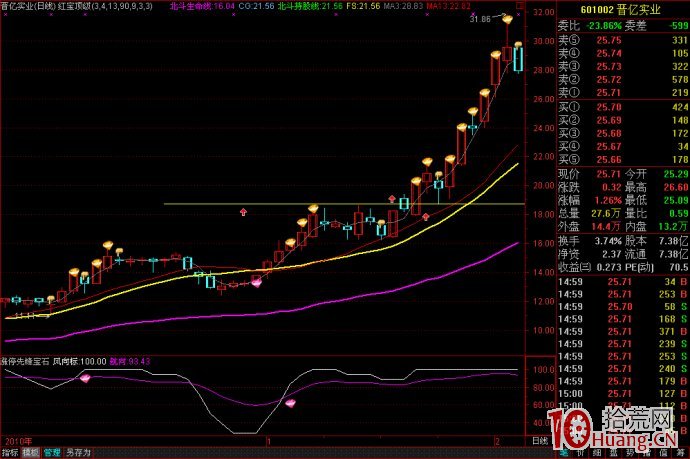The width and height of the screenshot is (690, 459).
Task: Click the 买① bid row at 25.70
Action: [623, 106]
